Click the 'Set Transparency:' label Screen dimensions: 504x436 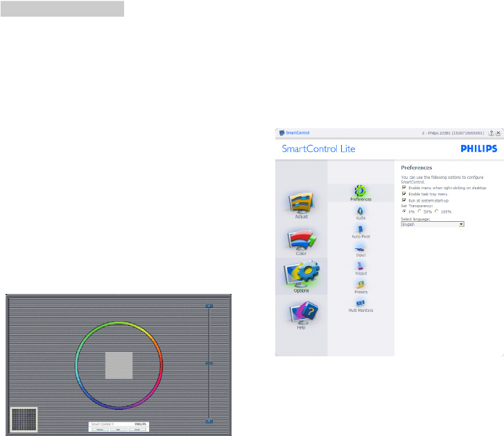[x=417, y=206]
